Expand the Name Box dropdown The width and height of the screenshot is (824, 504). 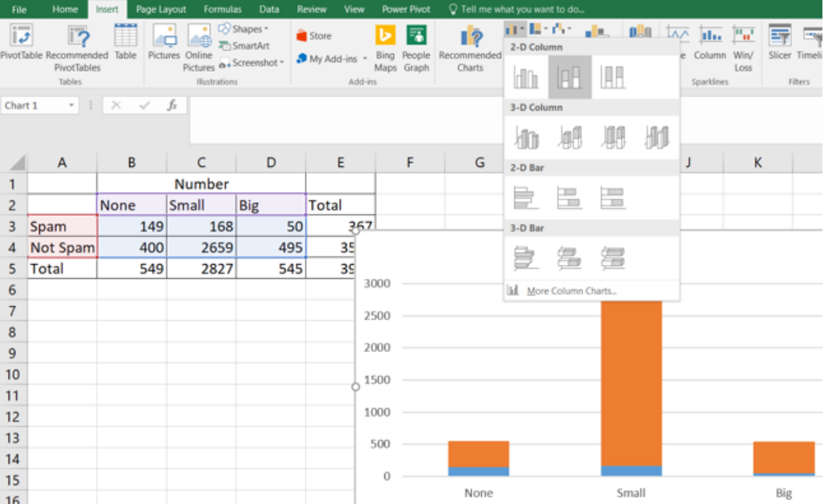tap(72, 105)
